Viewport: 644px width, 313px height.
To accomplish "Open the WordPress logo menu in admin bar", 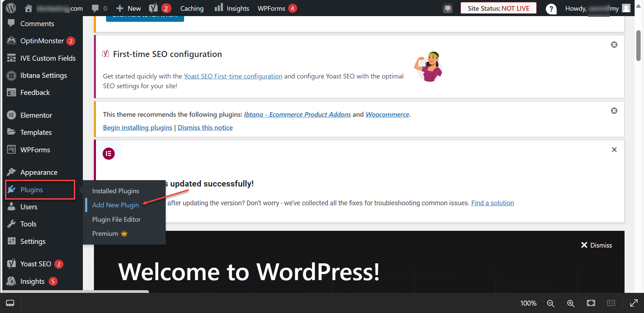I will 10,8.
